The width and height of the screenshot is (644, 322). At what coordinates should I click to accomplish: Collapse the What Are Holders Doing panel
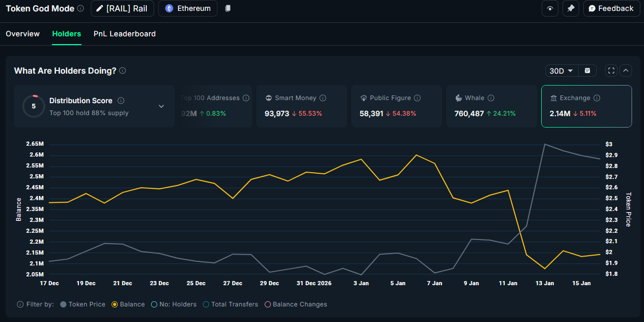tap(626, 71)
